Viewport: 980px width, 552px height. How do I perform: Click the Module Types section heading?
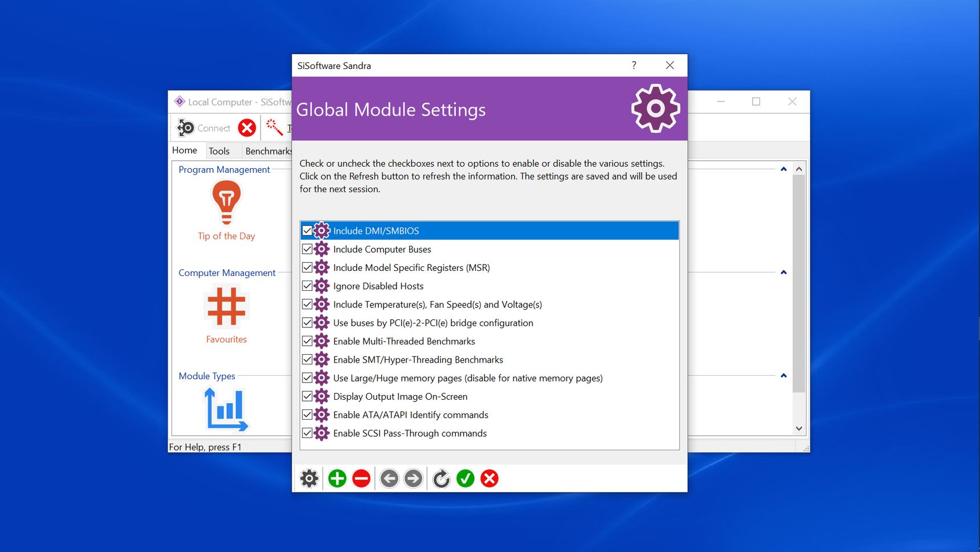coord(207,376)
